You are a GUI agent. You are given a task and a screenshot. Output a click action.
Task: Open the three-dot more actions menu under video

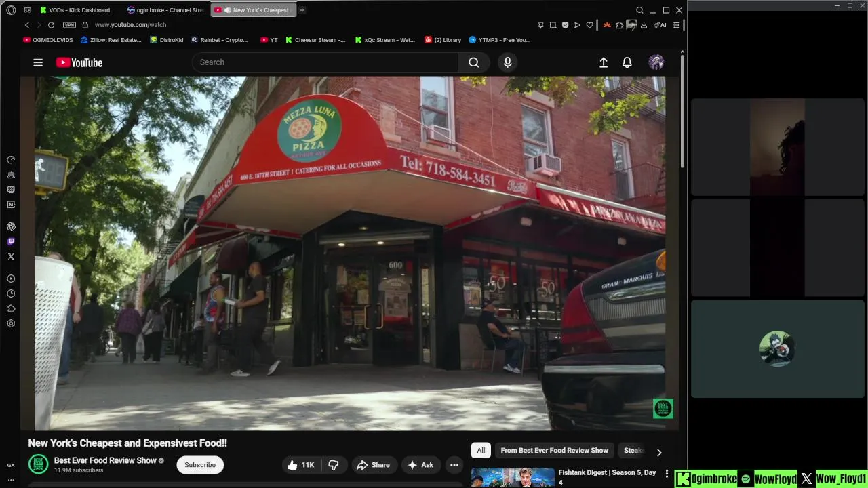click(x=454, y=465)
